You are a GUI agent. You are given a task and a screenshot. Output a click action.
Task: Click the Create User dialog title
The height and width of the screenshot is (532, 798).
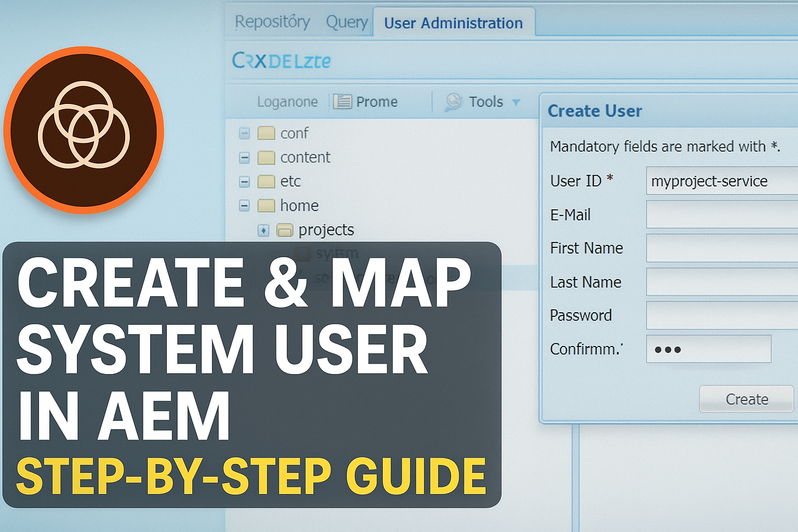(x=595, y=111)
